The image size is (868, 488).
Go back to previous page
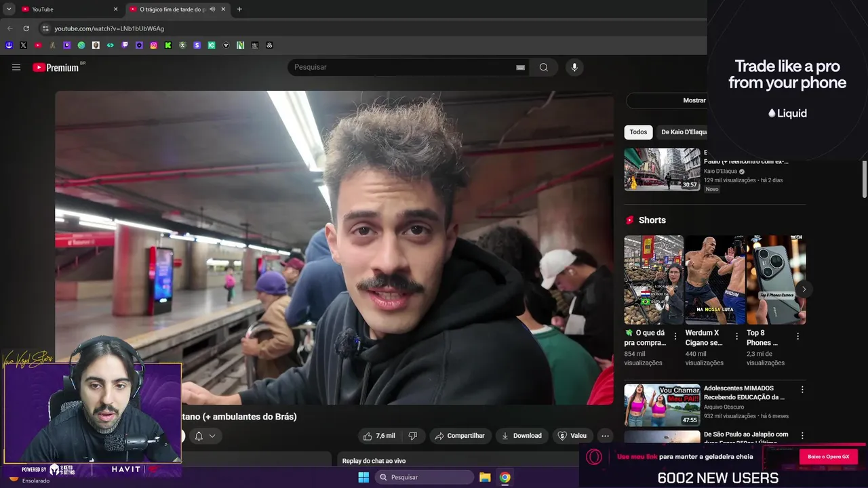tap(9, 28)
